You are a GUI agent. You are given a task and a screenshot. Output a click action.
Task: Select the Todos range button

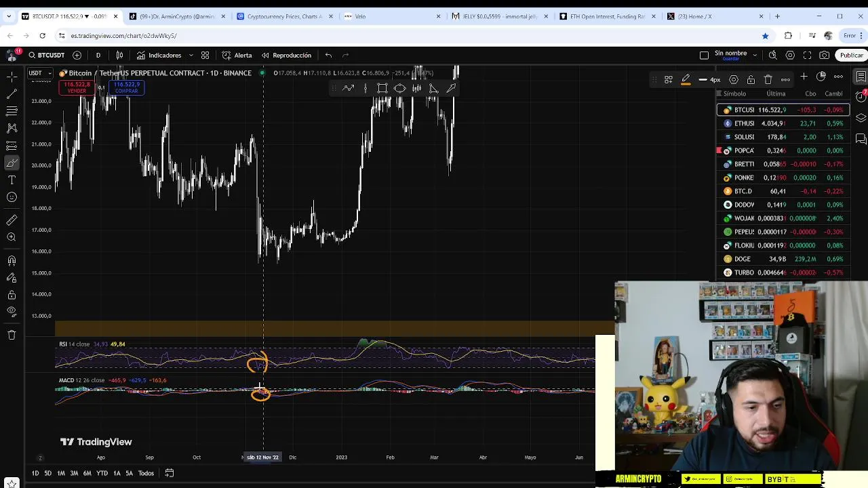click(x=146, y=473)
